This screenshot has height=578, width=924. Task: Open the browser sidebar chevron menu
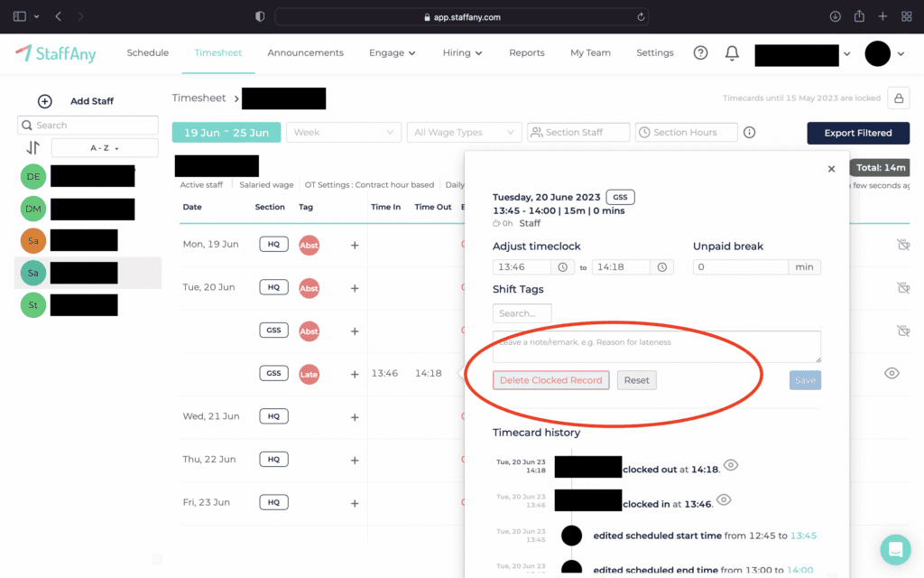coord(36,16)
